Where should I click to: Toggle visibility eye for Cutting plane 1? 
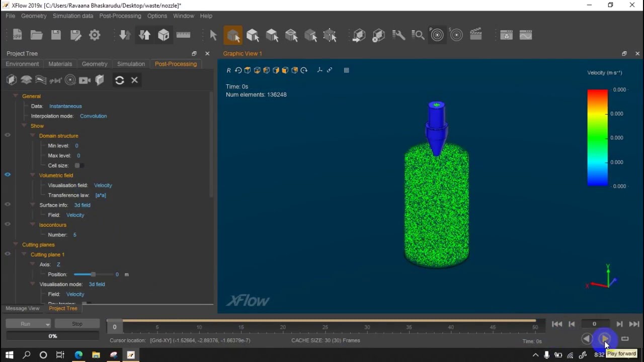8,254
